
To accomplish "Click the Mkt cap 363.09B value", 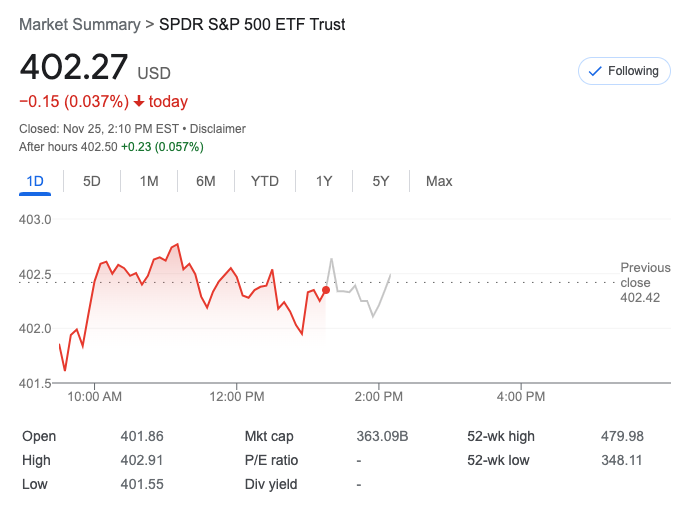I will click(x=383, y=436).
